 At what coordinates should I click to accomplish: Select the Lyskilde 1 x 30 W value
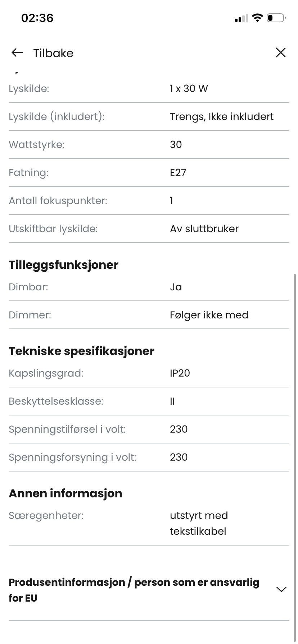pos(189,88)
